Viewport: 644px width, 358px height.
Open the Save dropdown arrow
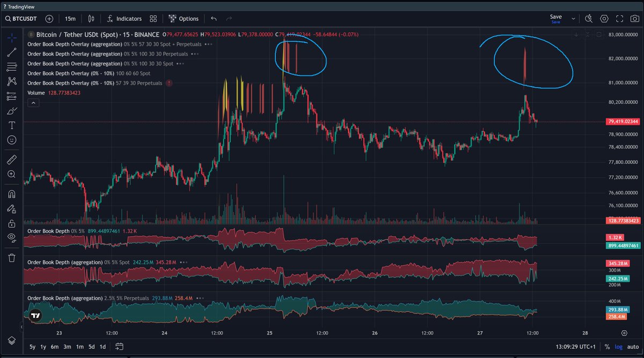coord(574,18)
